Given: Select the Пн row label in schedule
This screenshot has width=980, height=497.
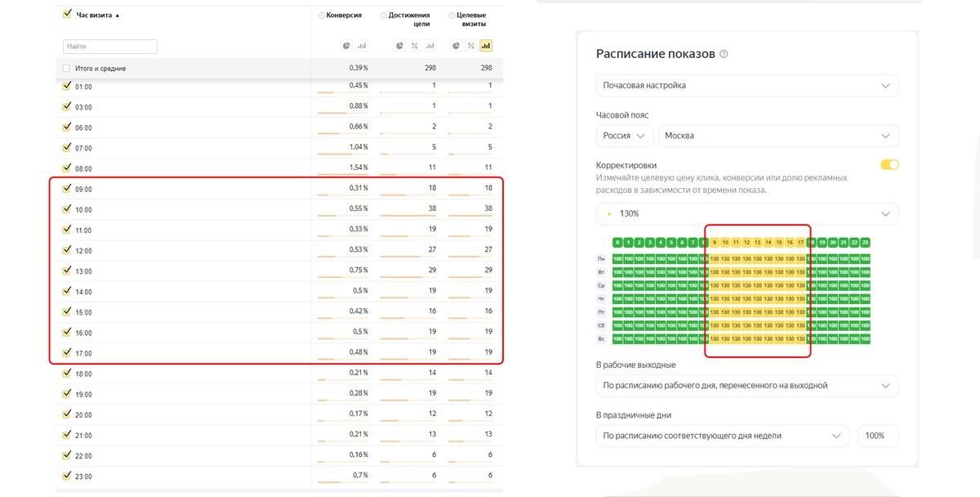Looking at the screenshot, I should click(x=601, y=259).
